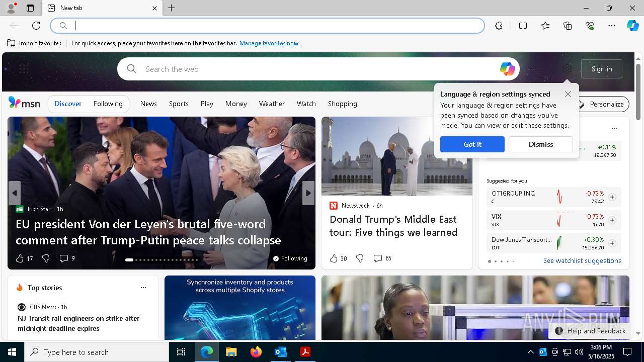Image resolution: width=644 pixels, height=362 pixels.
Task: Click the Sign in button
Action: 602,69
